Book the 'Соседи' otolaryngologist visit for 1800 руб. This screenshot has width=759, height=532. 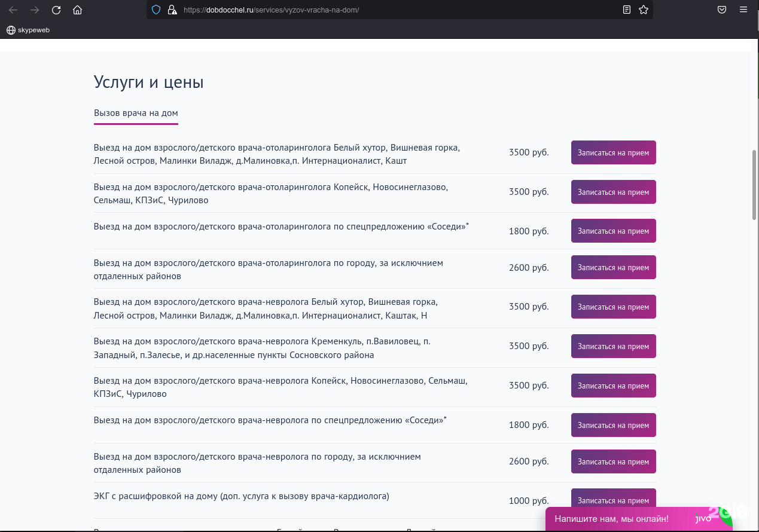[x=613, y=231]
